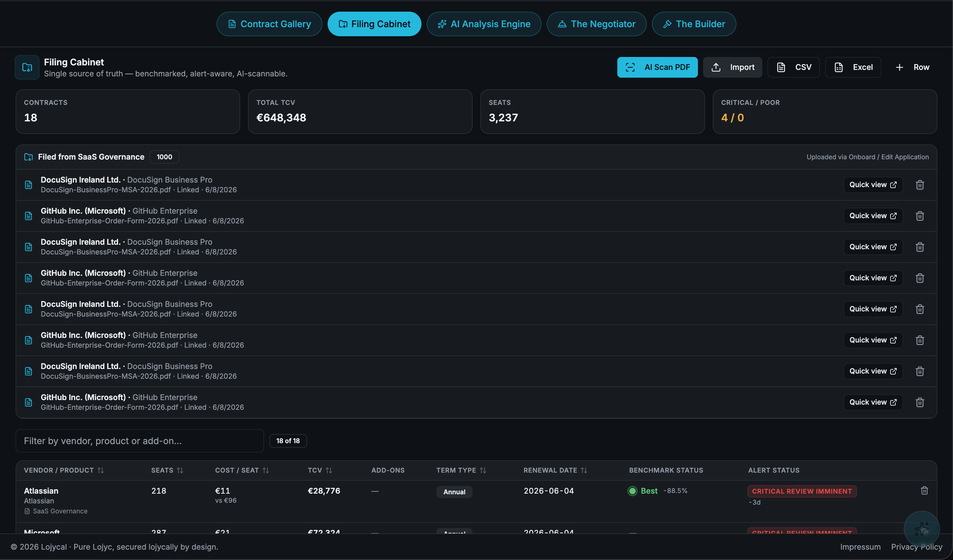Click the Filing Cabinet header folder icon

(x=27, y=67)
